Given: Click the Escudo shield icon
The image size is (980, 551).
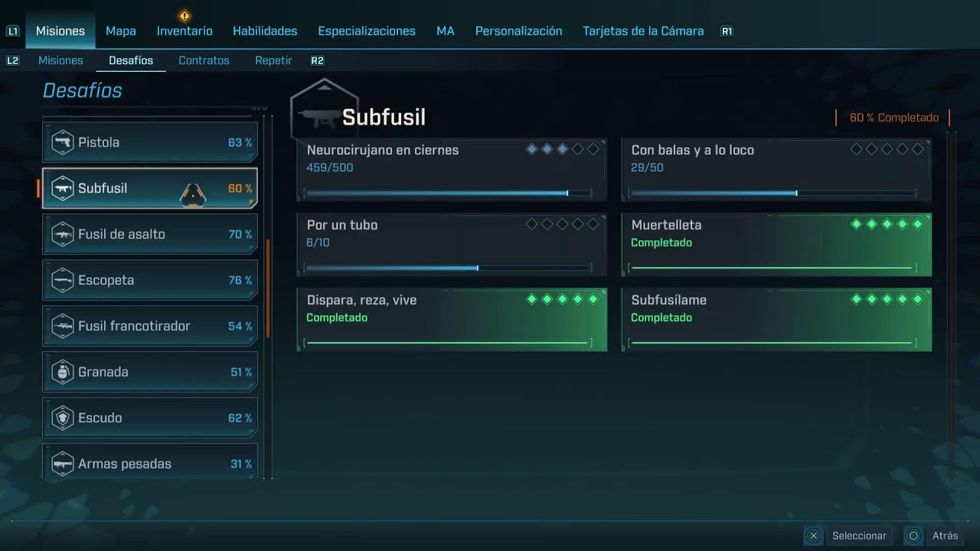Looking at the screenshot, I should [x=62, y=418].
